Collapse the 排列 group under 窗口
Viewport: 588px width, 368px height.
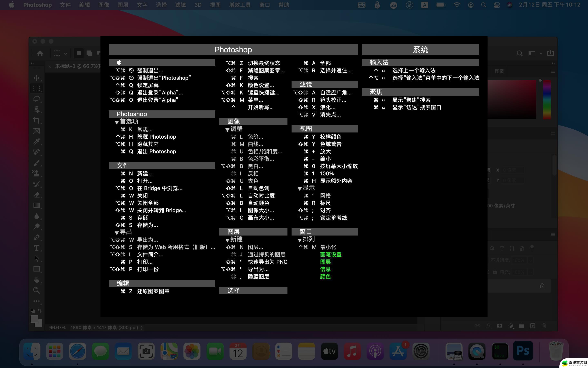pyautogui.click(x=300, y=240)
